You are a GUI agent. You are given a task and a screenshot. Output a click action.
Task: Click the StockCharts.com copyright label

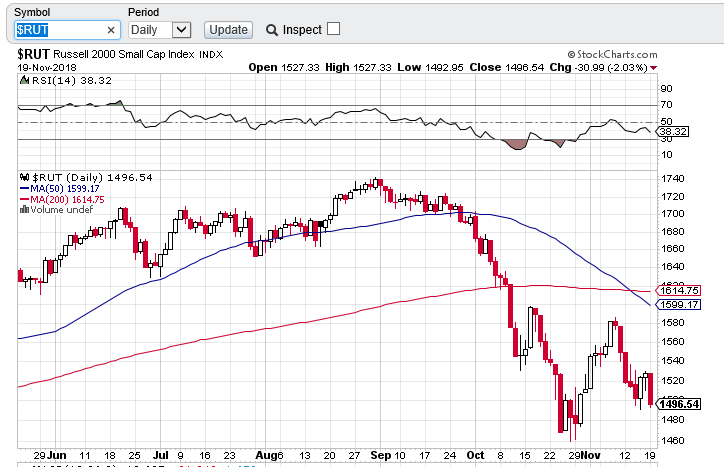click(x=612, y=55)
